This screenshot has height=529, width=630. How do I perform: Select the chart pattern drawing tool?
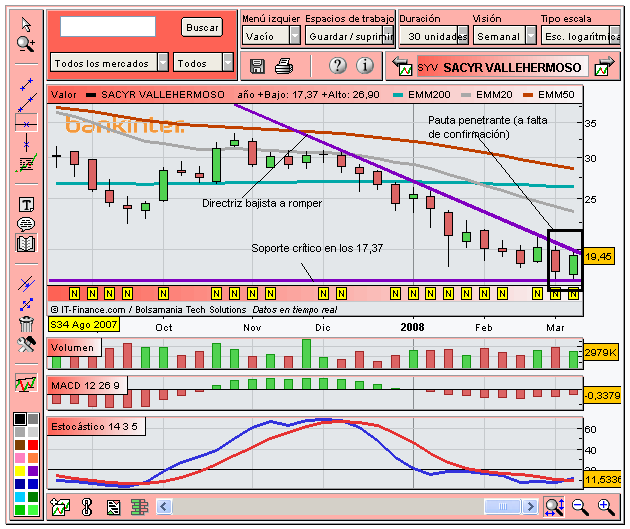pos(26,163)
